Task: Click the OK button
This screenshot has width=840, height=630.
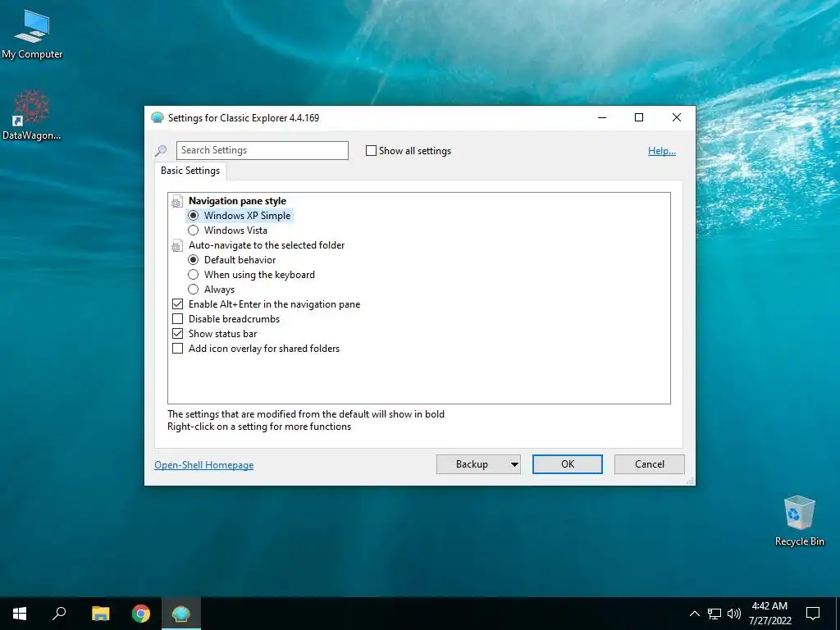Action: pyautogui.click(x=568, y=464)
